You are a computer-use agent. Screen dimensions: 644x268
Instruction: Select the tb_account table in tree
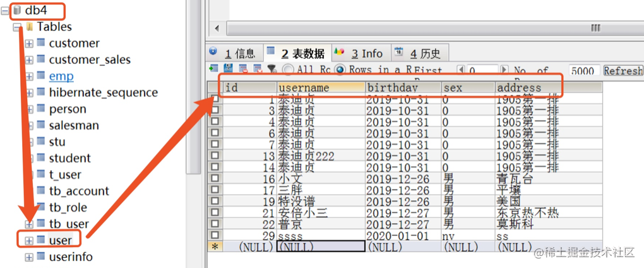pyautogui.click(x=79, y=191)
